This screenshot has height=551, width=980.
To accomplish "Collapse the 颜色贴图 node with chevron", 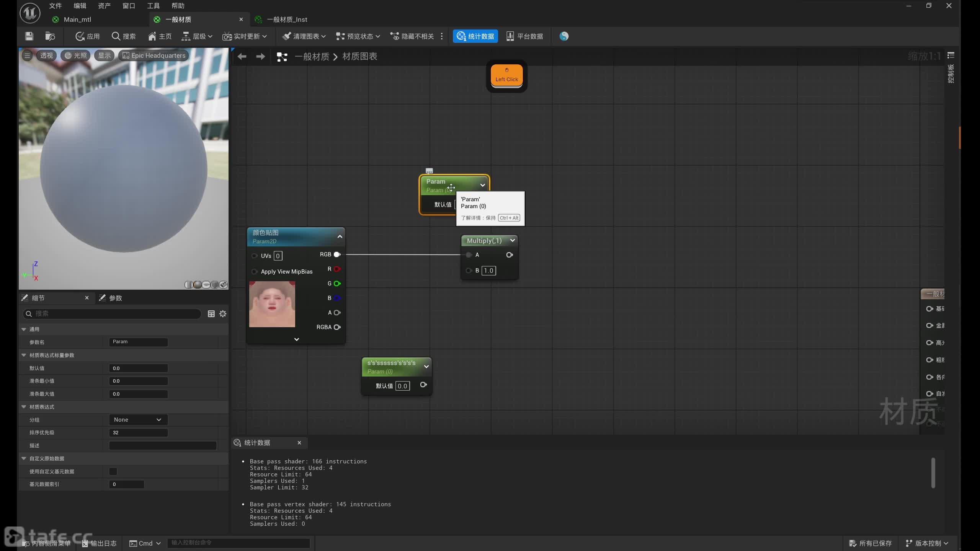I will point(340,236).
